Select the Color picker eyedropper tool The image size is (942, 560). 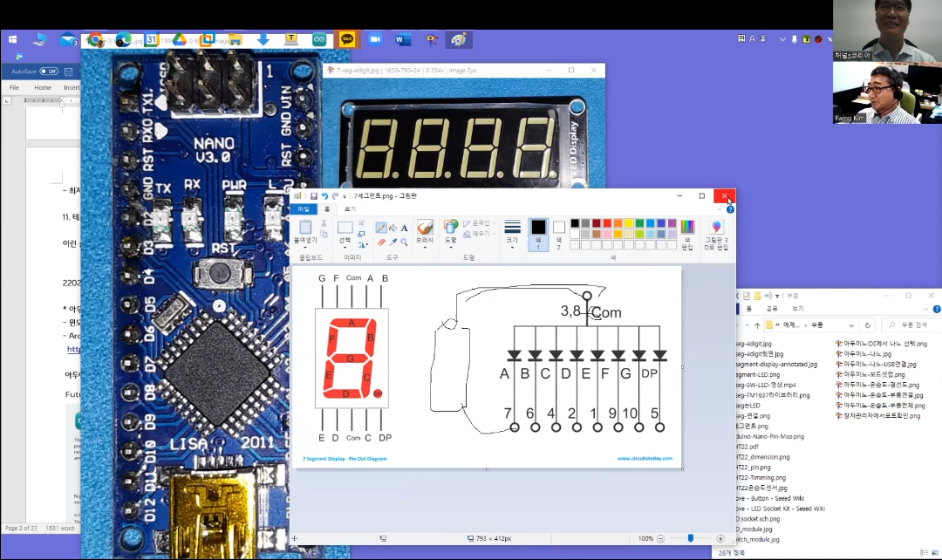392,242
